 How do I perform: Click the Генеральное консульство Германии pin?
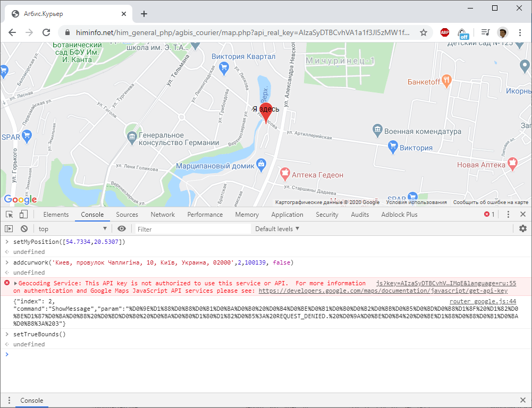[x=131, y=138]
